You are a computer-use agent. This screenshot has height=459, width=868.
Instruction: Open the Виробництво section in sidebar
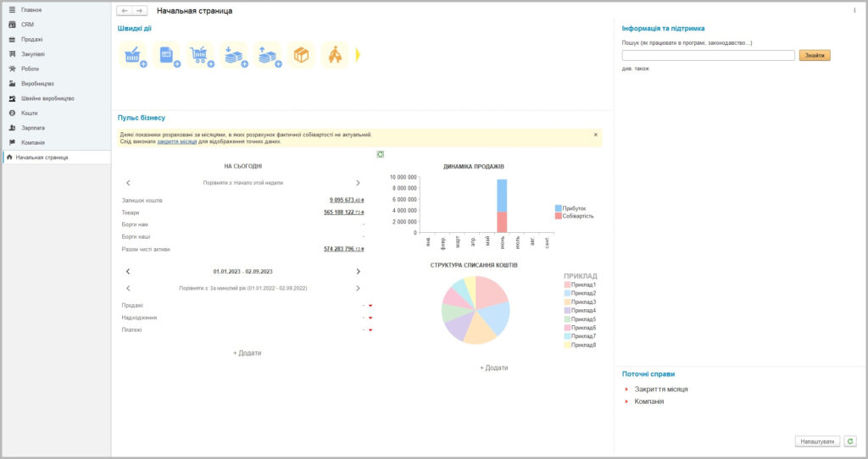pos(37,83)
